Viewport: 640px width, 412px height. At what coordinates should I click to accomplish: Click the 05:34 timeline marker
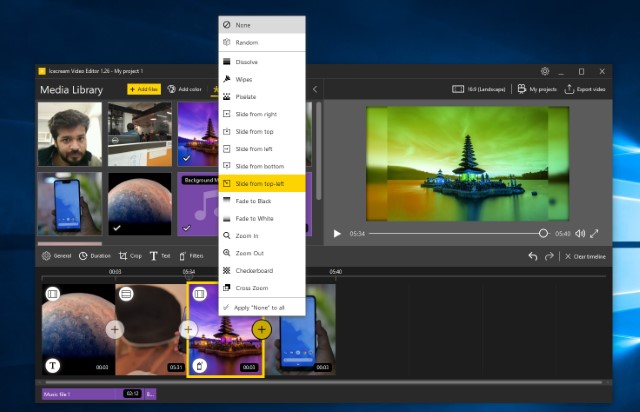(x=189, y=272)
